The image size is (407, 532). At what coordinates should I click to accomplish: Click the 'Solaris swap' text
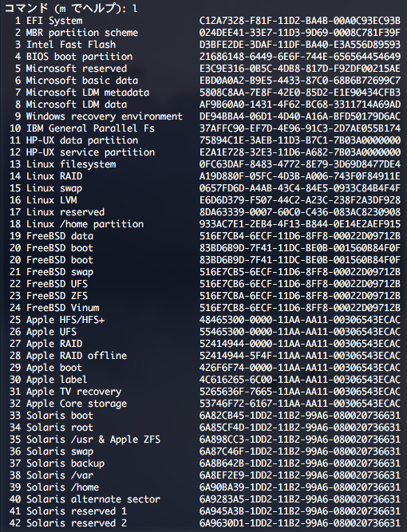(x=60, y=451)
